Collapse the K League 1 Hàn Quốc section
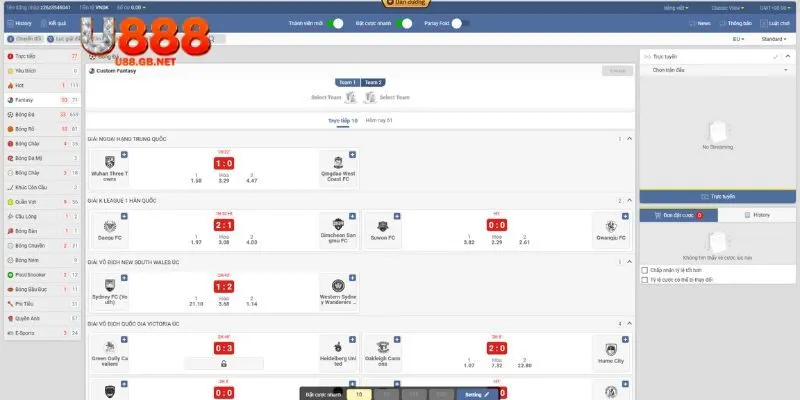This screenshot has height=400, width=800. coord(629,201)
